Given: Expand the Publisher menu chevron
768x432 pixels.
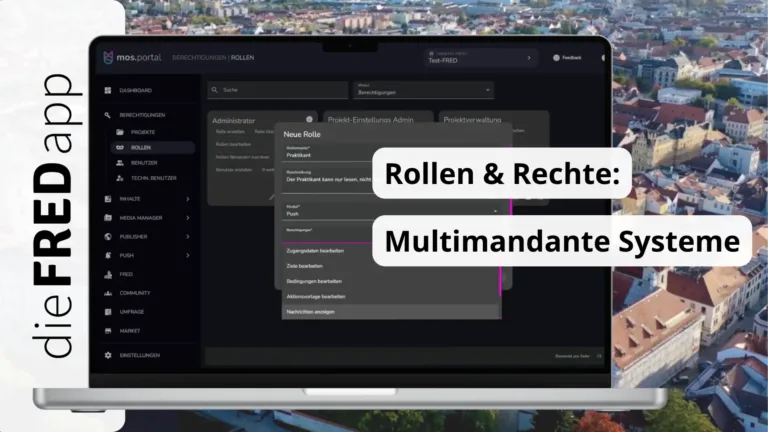Looking at the screenshot, I should [x=188, y=237].
